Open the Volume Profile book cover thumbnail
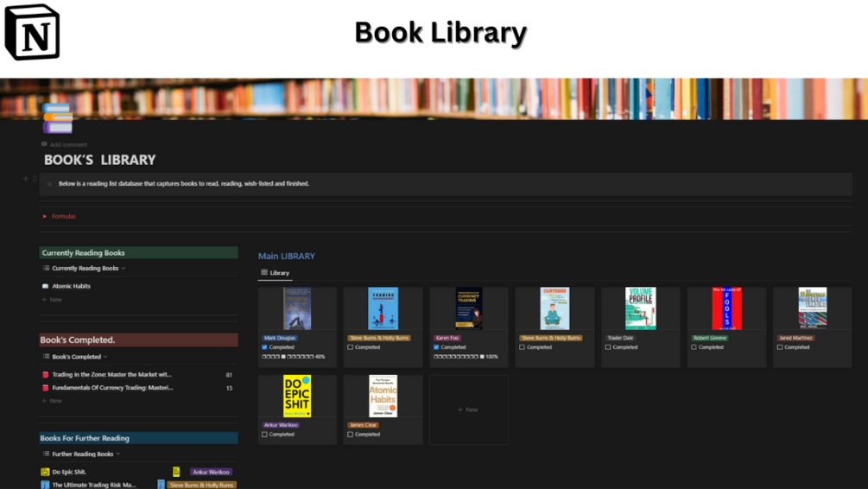This screenshot has width=868, height=489. (x=641, y=308)
